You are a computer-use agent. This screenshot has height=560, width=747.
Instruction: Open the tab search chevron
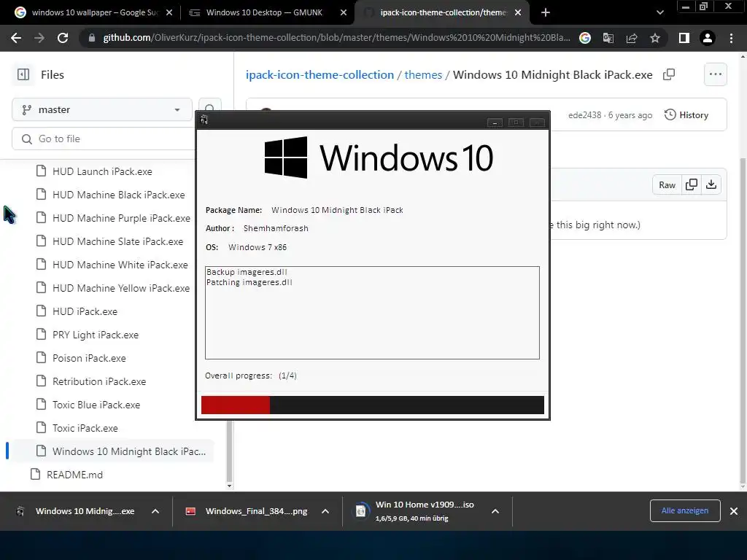[x=659, y=12]
